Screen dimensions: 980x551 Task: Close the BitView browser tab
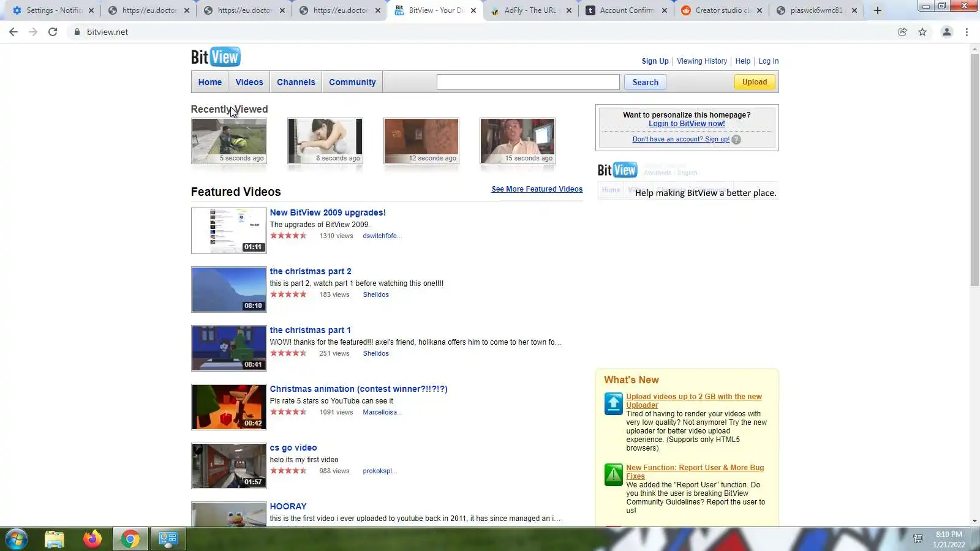473,10
